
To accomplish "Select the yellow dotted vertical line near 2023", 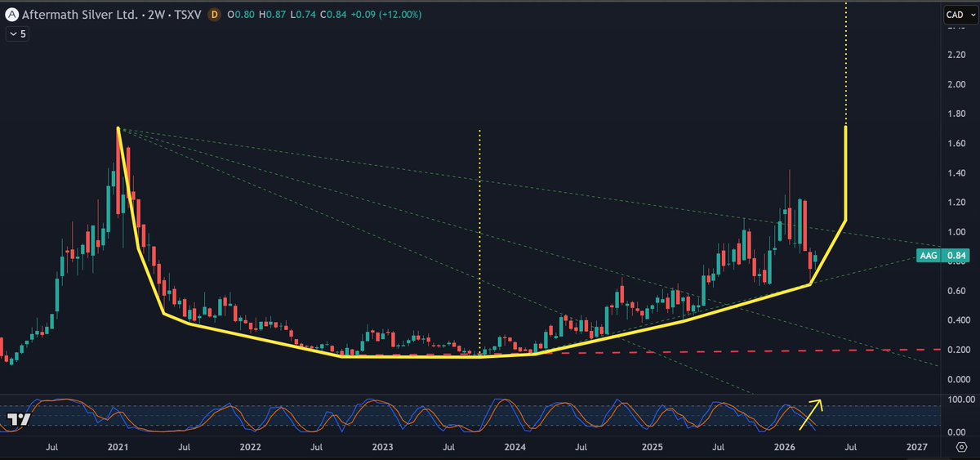I will [x=479, y=245].
